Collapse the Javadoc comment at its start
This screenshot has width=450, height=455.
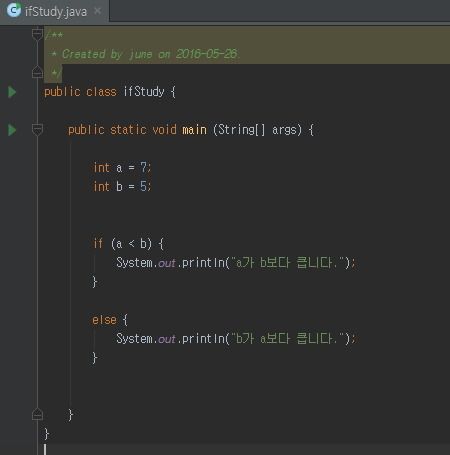click(37, 34)
